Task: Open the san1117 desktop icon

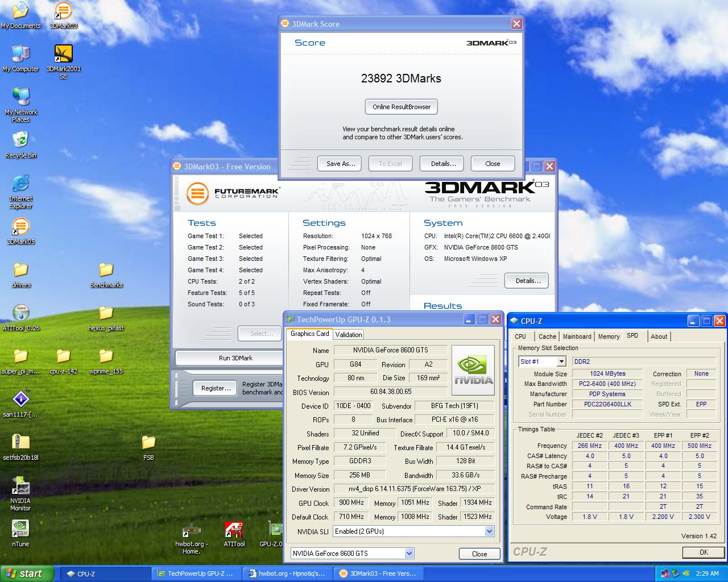Action: tap(20, 404)
